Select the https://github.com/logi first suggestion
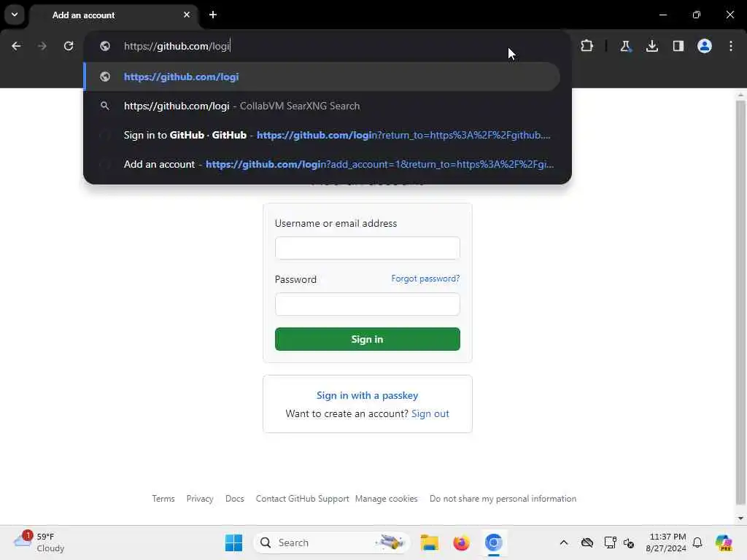747x560 pixels. pos(322,77)
